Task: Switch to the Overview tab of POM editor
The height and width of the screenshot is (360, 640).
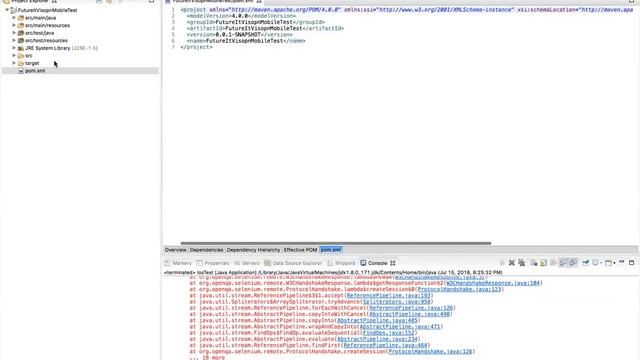Action: [x=176, y=250]
